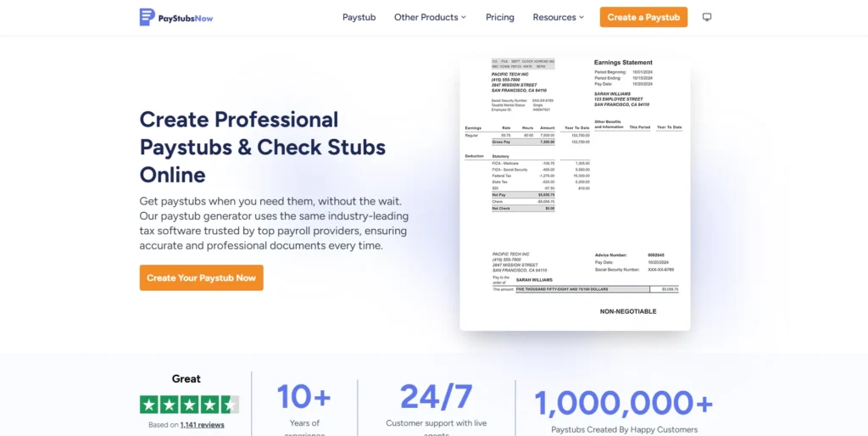The image size is (868, 436).
Task: Click the Create a Paystub button
Action: 643,17
